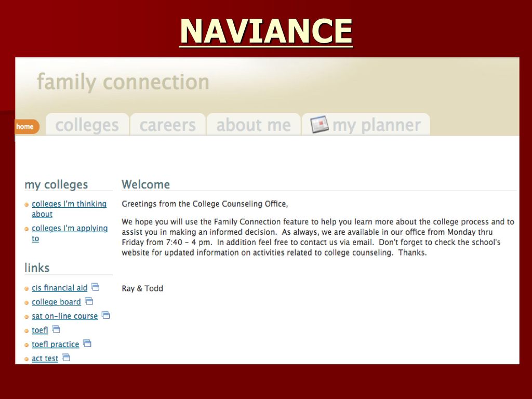Follow the toefl link
The image size is (532, 399).
click(x=40, y=330)
